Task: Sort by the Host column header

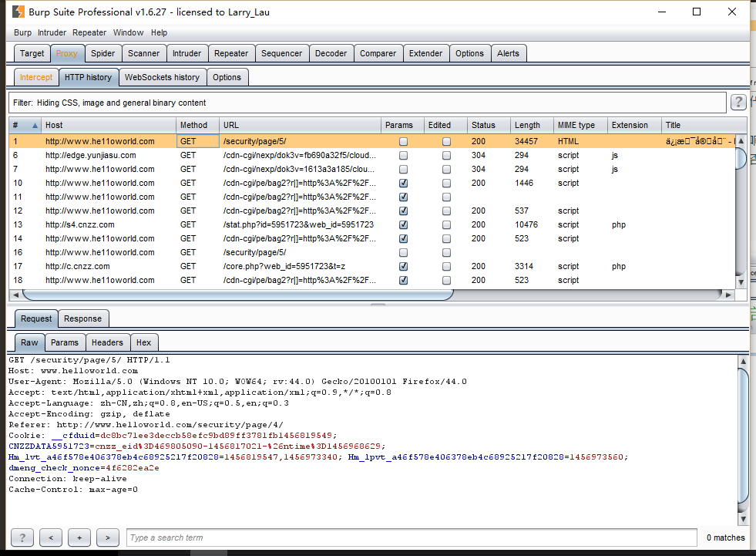Action: [109, 125]
